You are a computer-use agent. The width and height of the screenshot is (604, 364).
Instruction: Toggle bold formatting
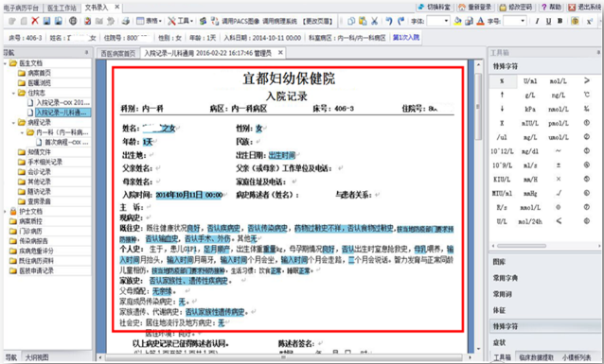(560, 21)
